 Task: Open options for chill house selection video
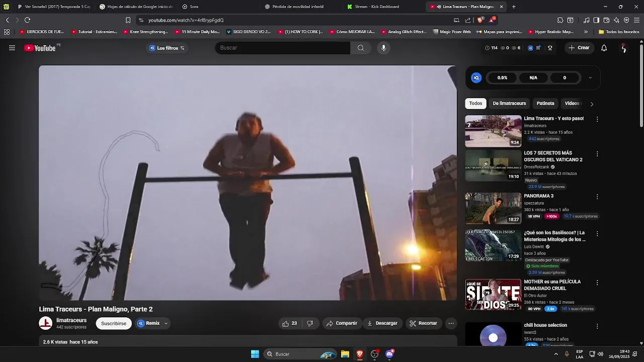point(597,326)
